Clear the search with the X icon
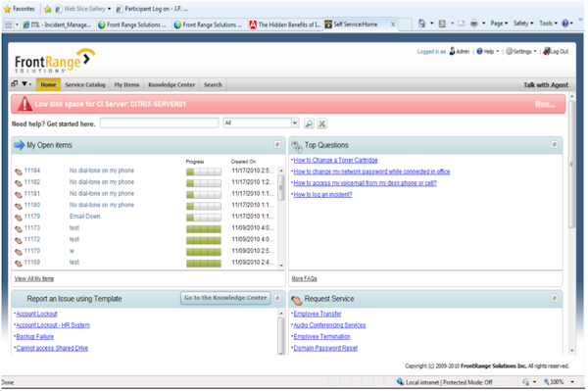Viewport: 588px width, 391px height. [321, 123]
